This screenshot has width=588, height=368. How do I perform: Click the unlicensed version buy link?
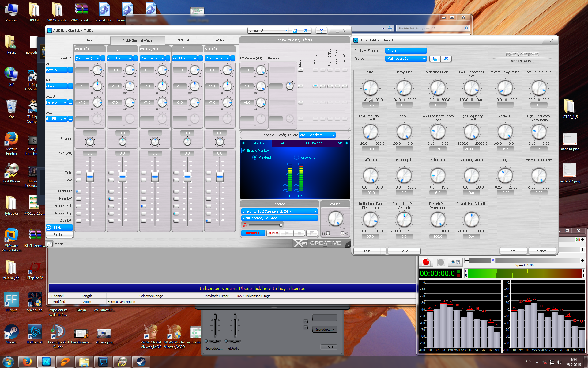[x=252, y=289]
